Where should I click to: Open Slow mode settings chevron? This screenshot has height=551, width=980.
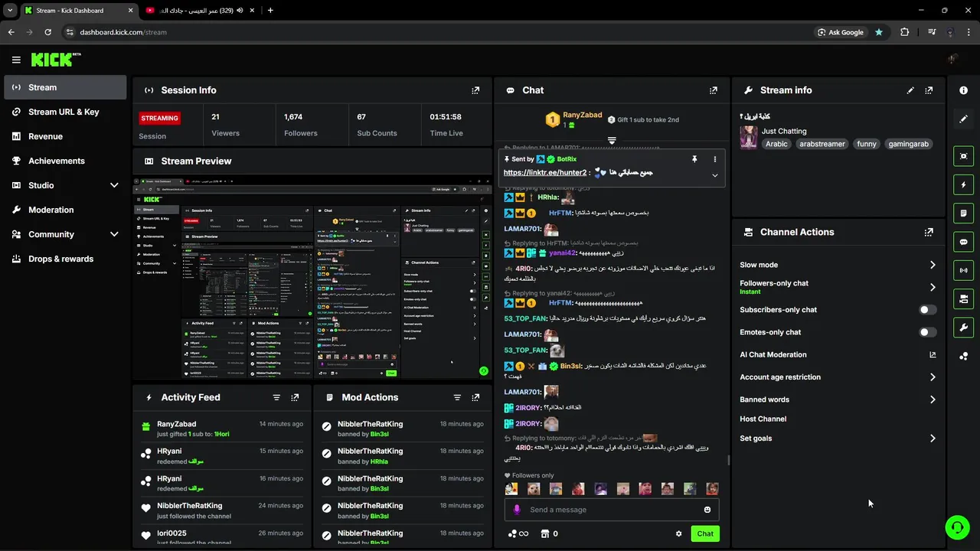click(x=933, y=265)
